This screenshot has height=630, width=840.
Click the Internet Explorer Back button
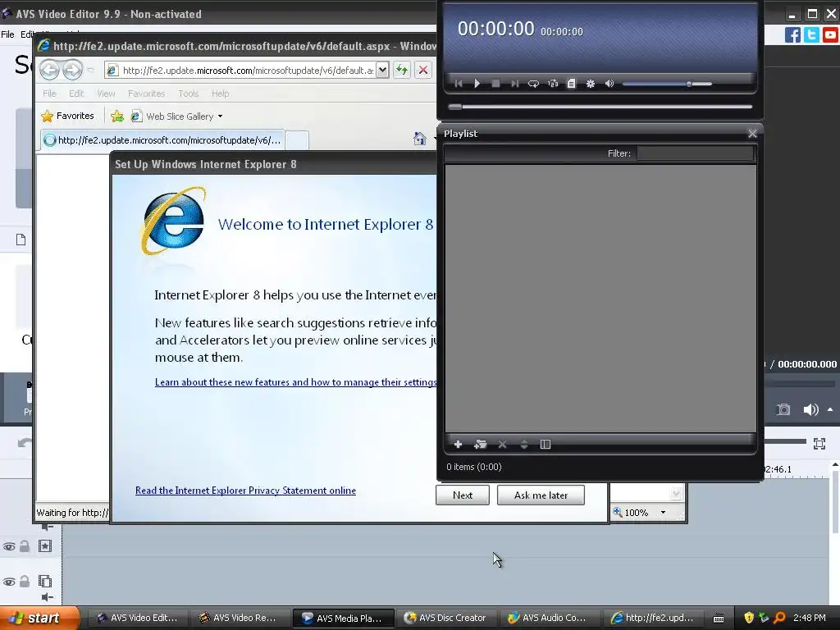click(50, 70)
